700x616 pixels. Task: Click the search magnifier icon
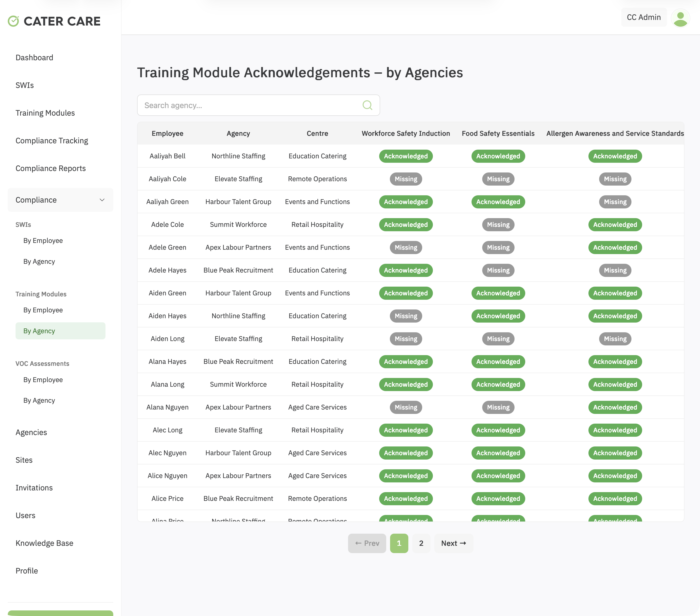(367, 105)
